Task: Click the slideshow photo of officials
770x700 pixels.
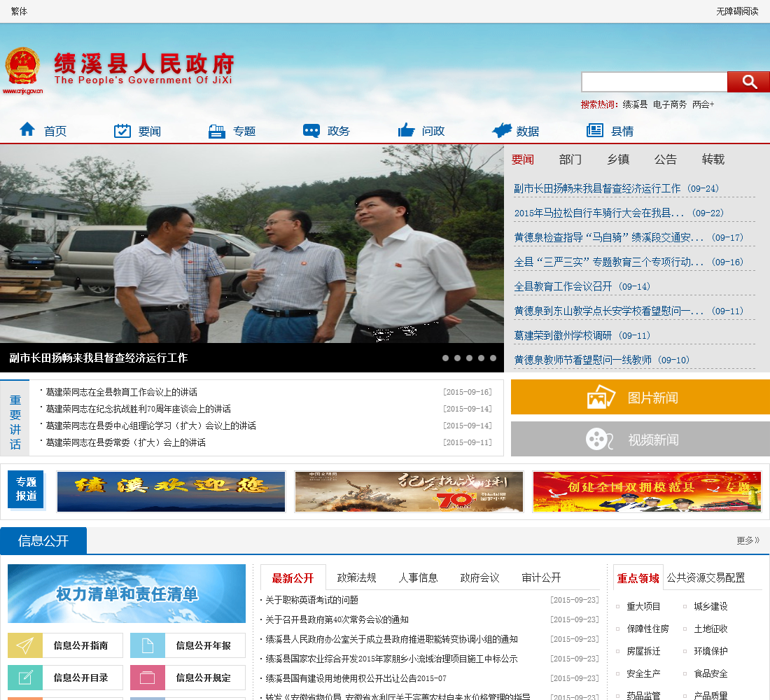Action: point(252,244)
